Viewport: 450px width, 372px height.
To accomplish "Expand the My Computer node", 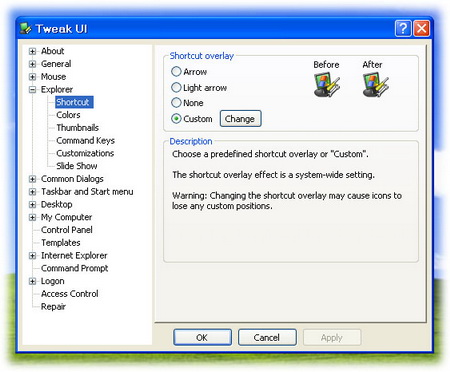I will tap(32, 218).
